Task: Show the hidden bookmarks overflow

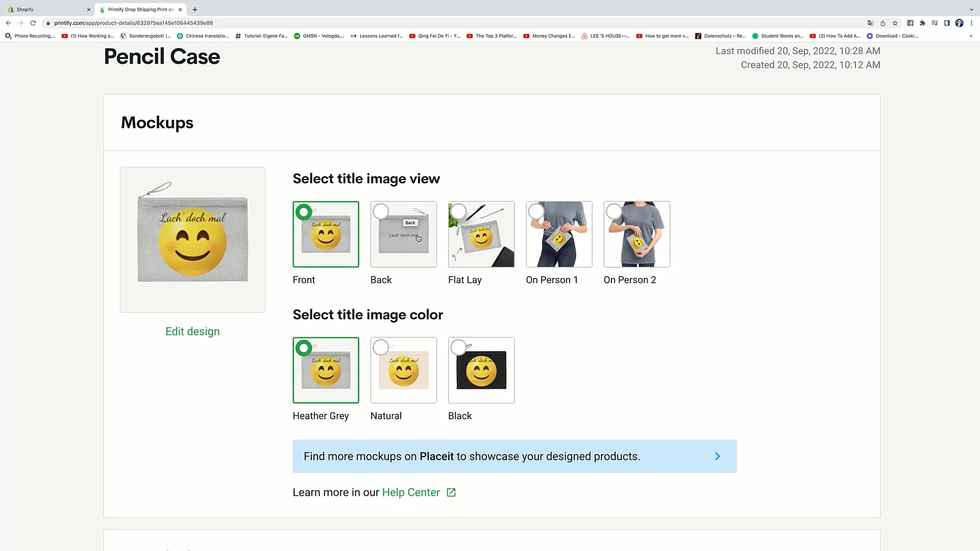Action: pyautogui.click(x=971, y=36)
